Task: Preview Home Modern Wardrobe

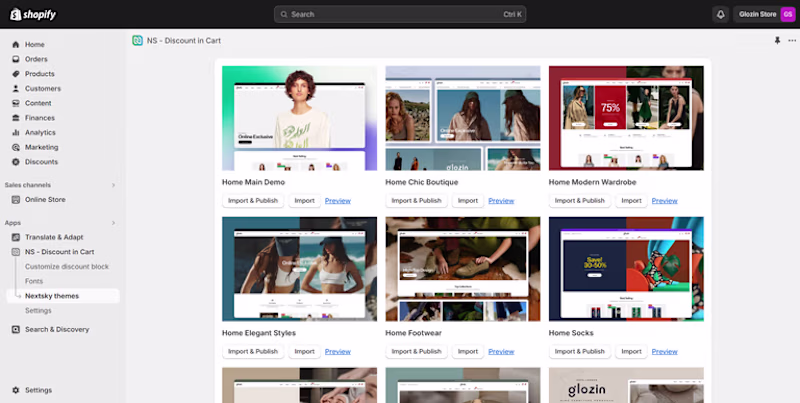Action: coord(664,201)
